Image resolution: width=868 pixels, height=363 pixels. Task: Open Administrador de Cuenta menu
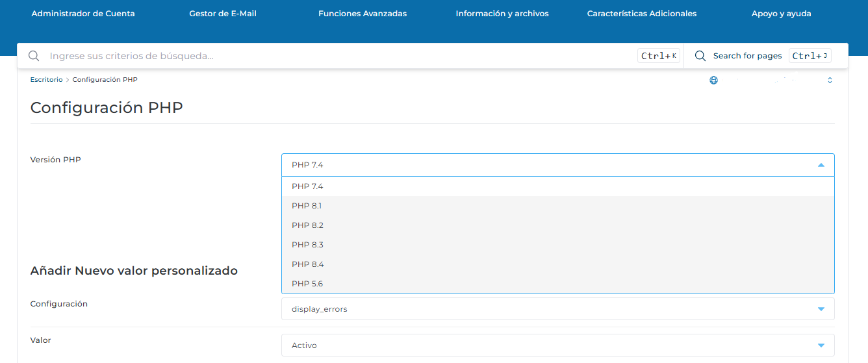click(83, 14)
